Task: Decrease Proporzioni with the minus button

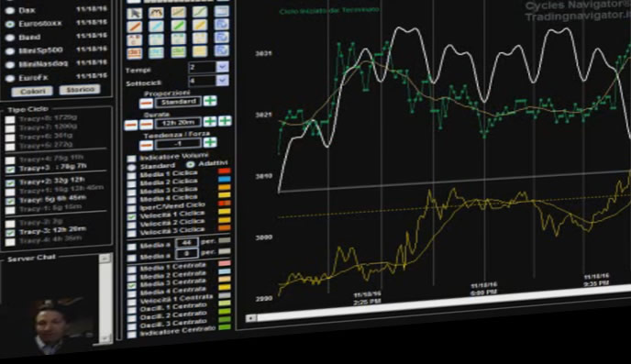Action: (146, 104)
